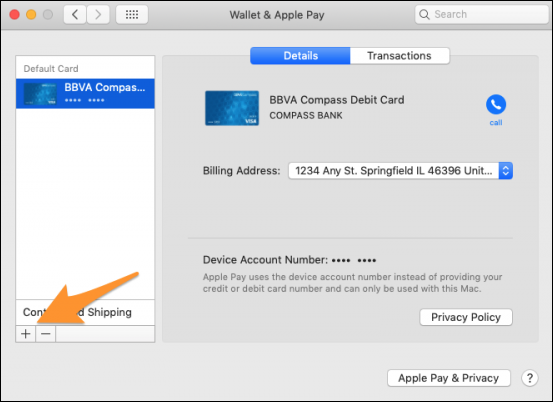Screen dimensions: 553x402
Task: Go back with the left chevron button
Action: [75, 14]
